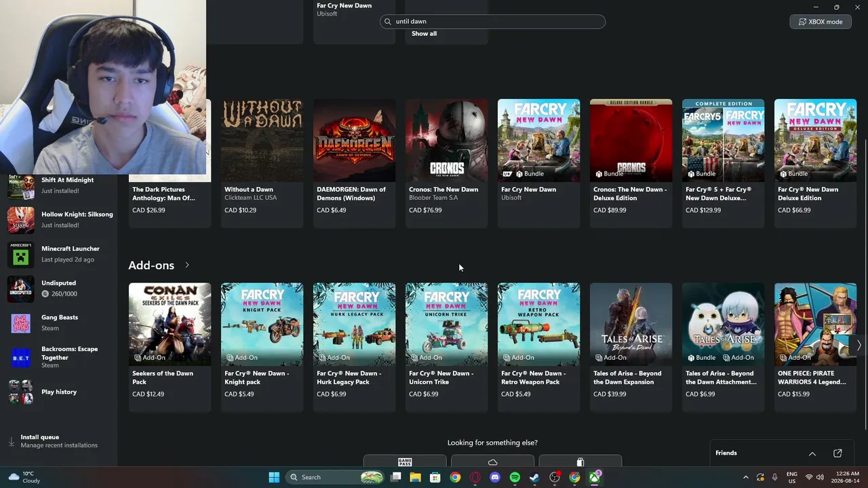Open the Without a Dawn game card
This screenshot has width=868, height=488.
[x=262, y=163]
